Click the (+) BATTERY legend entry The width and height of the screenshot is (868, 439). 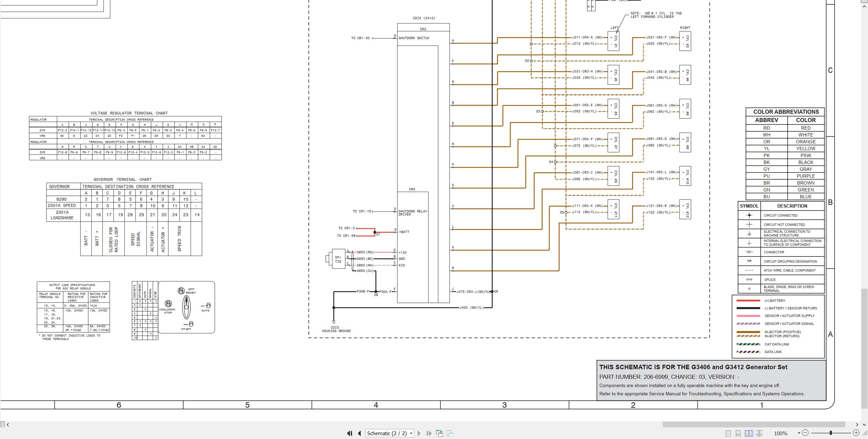[x=775, y=301]
